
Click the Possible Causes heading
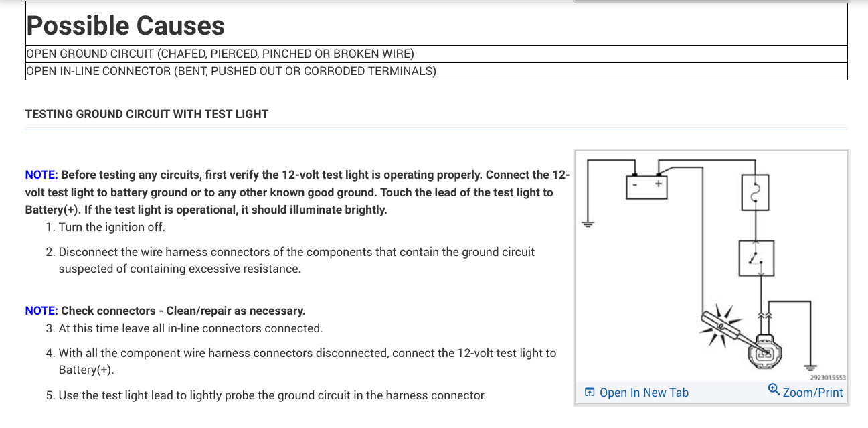(x=126, y=26)
